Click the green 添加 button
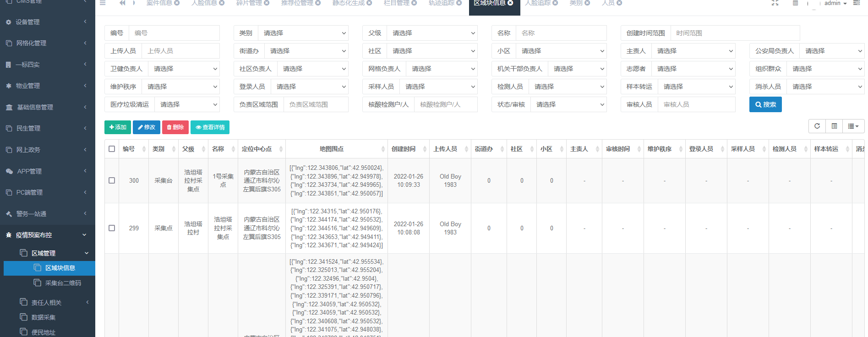The height and width of the screenshot is (337, 868). [x=118, y=127]
